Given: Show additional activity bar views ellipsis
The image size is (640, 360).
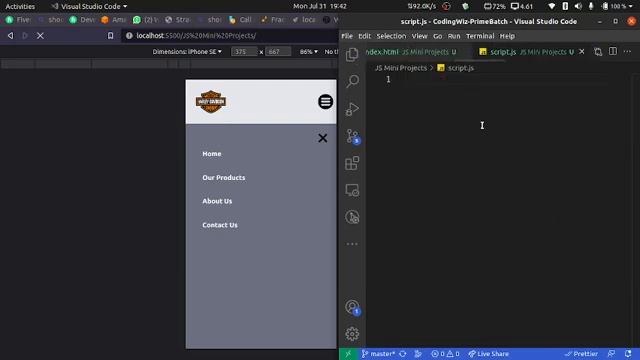Looking at the screenshot, I should click(x=352, y=244).
